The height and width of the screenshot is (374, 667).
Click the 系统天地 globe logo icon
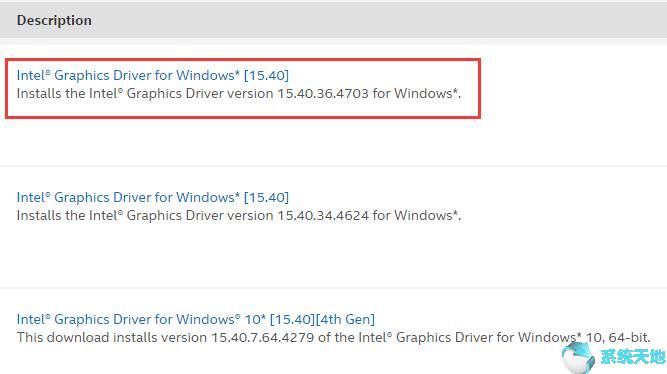pos(579,357)
